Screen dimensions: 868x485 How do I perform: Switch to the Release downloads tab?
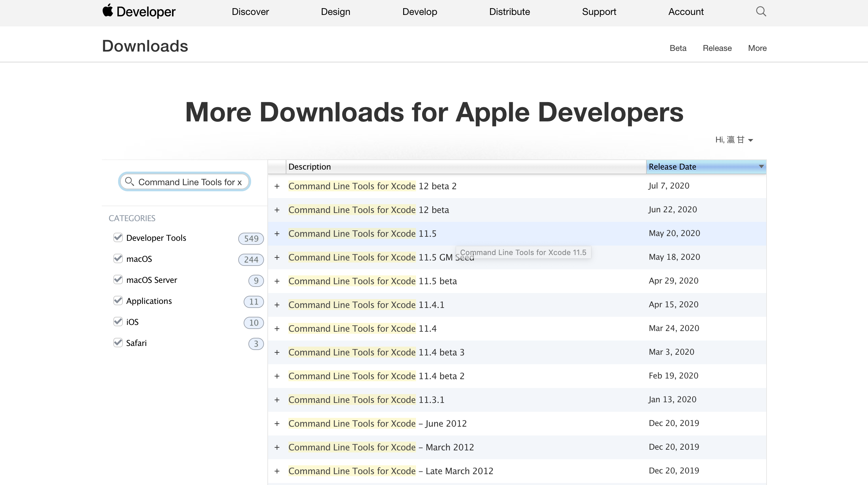click(717, 48)
